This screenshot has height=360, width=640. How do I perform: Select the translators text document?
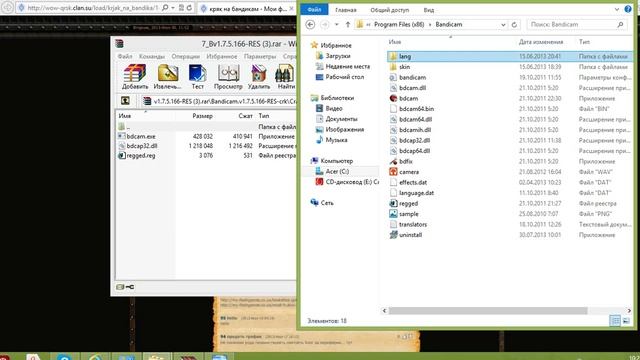pyautogui.click(x=413, y=224)
